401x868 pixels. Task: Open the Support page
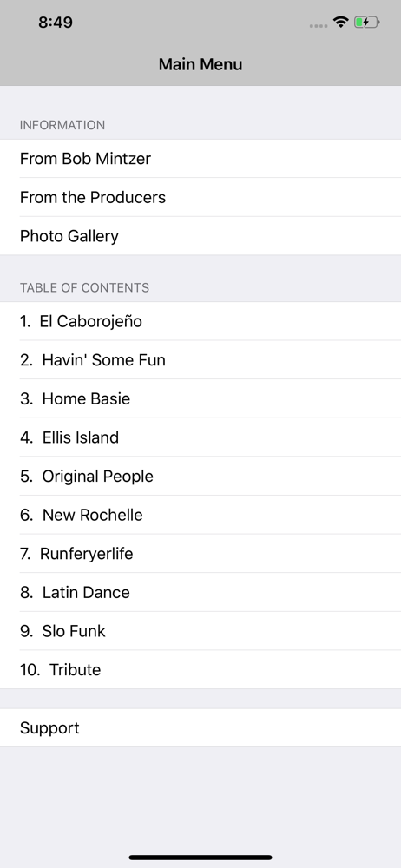(x=200, y=728)
